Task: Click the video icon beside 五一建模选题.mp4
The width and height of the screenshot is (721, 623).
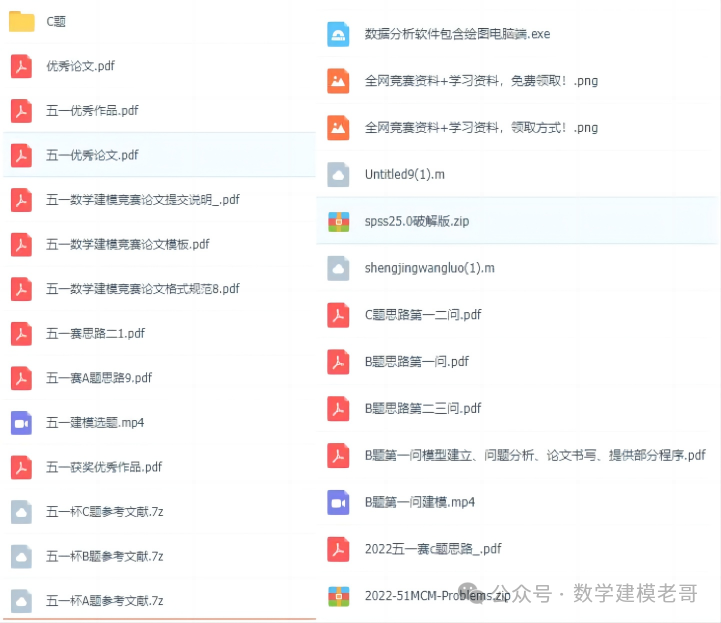Action: pyautogui.click(x=21, y=423)
